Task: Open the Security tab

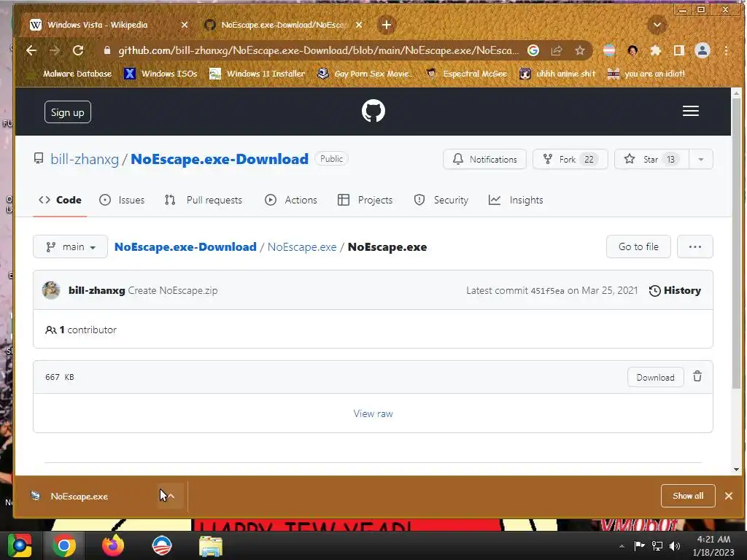Action: pyautogui.click(x=441, y=200)
